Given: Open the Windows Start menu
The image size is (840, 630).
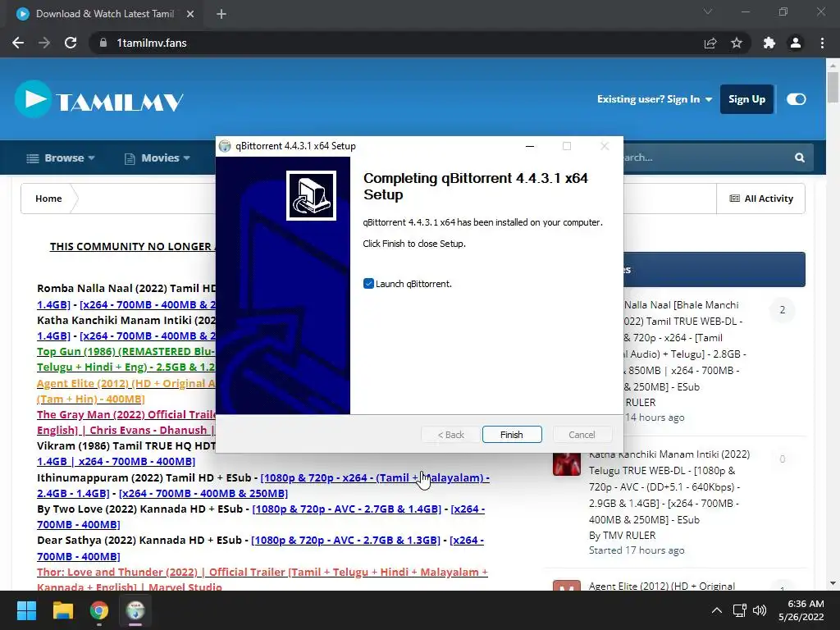Looking at the screenshot, I should (x=26, y=610).
